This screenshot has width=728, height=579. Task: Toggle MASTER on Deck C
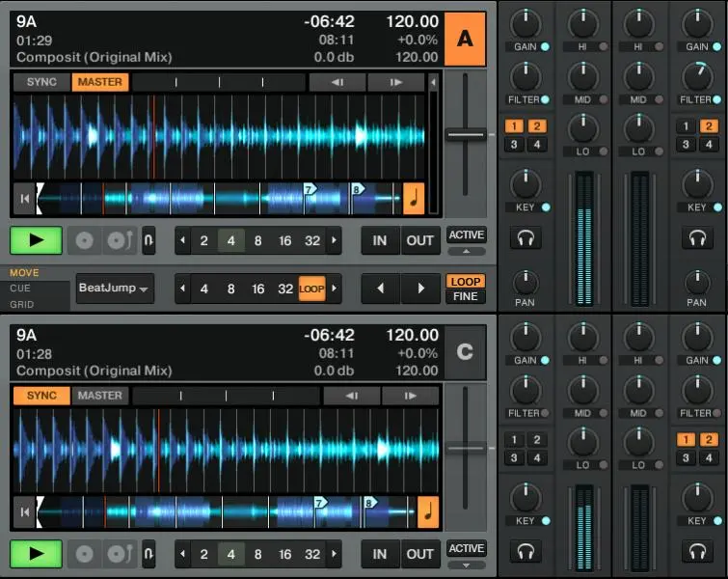(100, 396)
